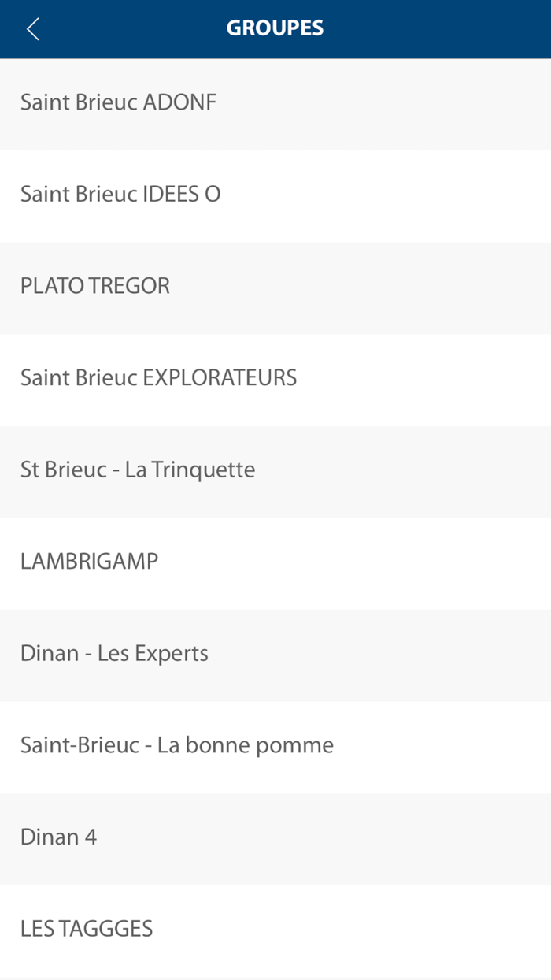Open the Dinan 4 group
Image resolution: width=551 pixels, height=980 pixels.
coord(59,837)
